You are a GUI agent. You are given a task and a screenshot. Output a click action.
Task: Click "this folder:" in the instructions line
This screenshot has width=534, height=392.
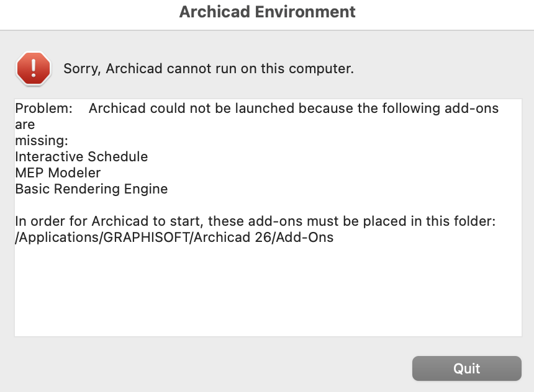coord(459,221)
